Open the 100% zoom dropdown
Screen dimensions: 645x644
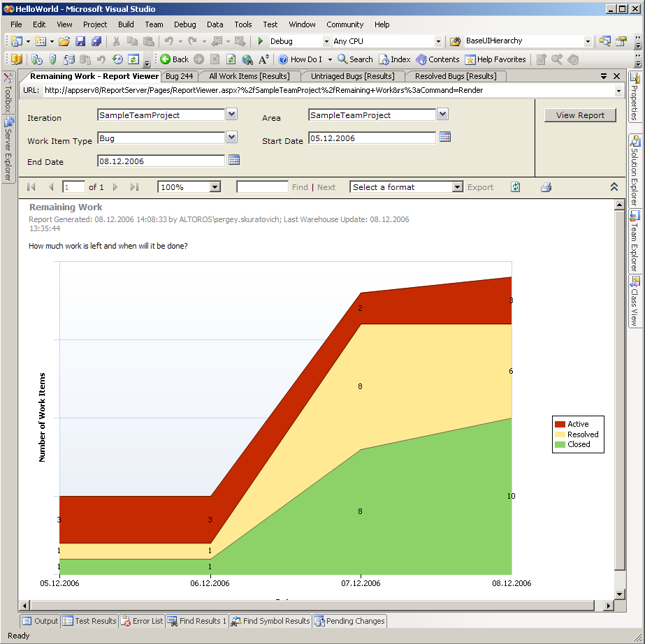click(x=215, y=187)
